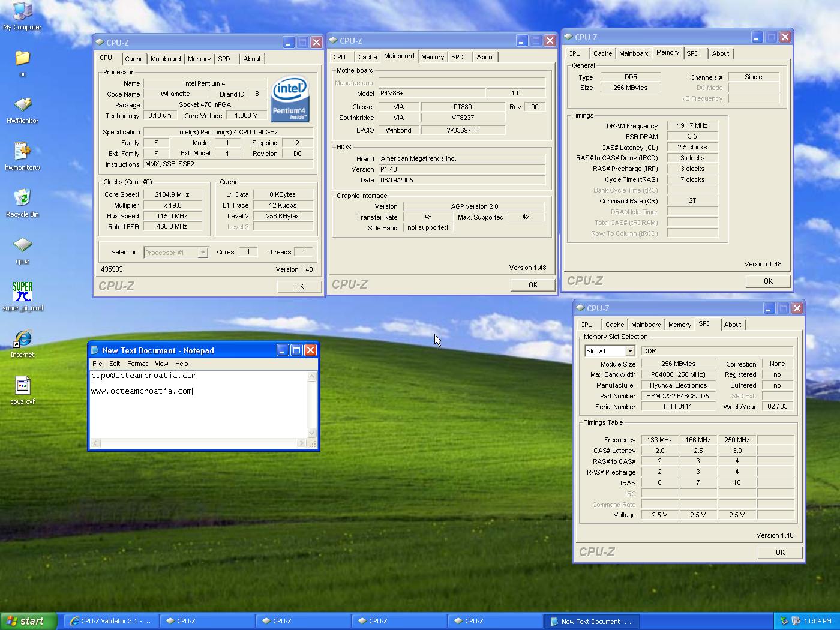This screenshot has height=630, width=840.
Task: Open the SPD tab in CPU window
Action: (x=224, y=59)
